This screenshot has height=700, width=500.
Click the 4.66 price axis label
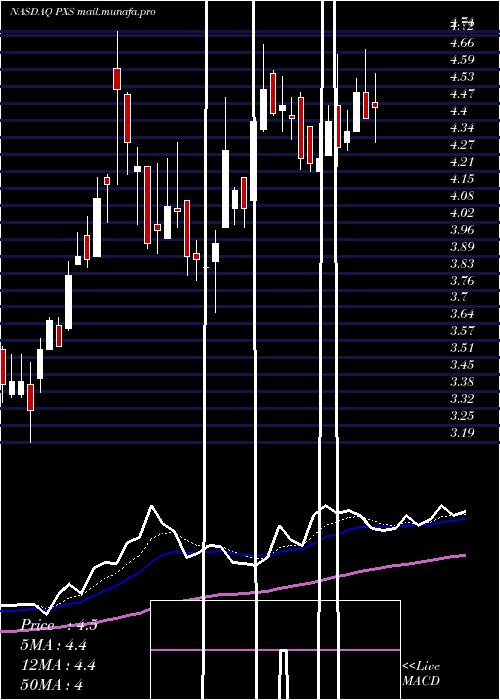[x=462, y=43]
